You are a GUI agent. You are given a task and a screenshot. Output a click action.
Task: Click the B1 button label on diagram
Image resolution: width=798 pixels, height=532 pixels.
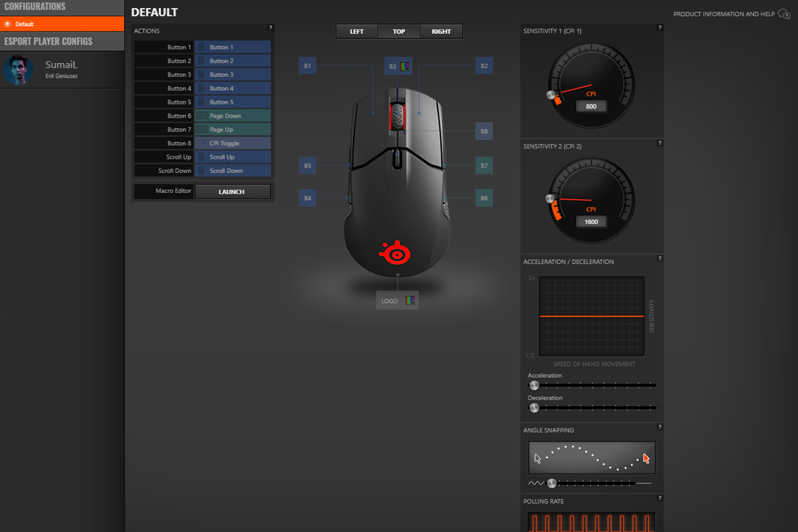(x=307, y=66)
